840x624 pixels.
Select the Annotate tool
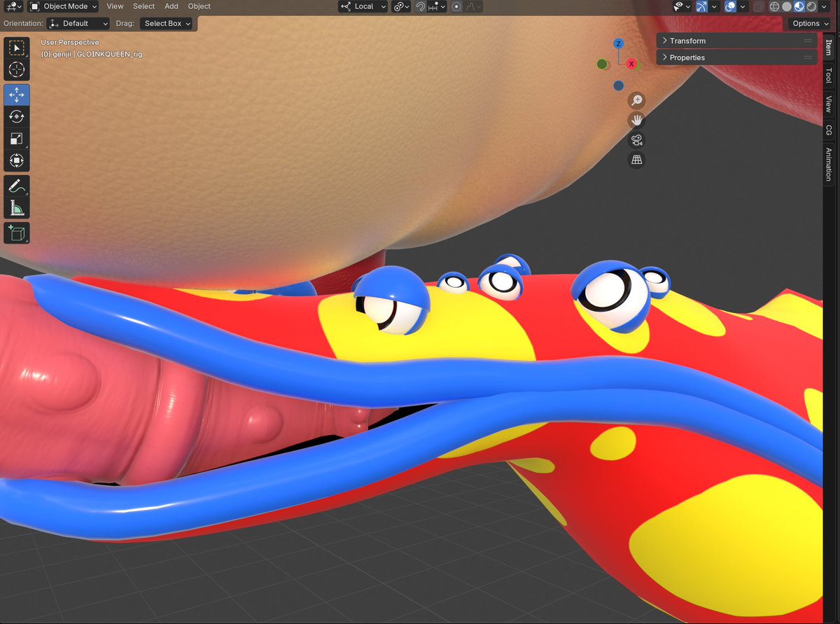pos(17,186)
